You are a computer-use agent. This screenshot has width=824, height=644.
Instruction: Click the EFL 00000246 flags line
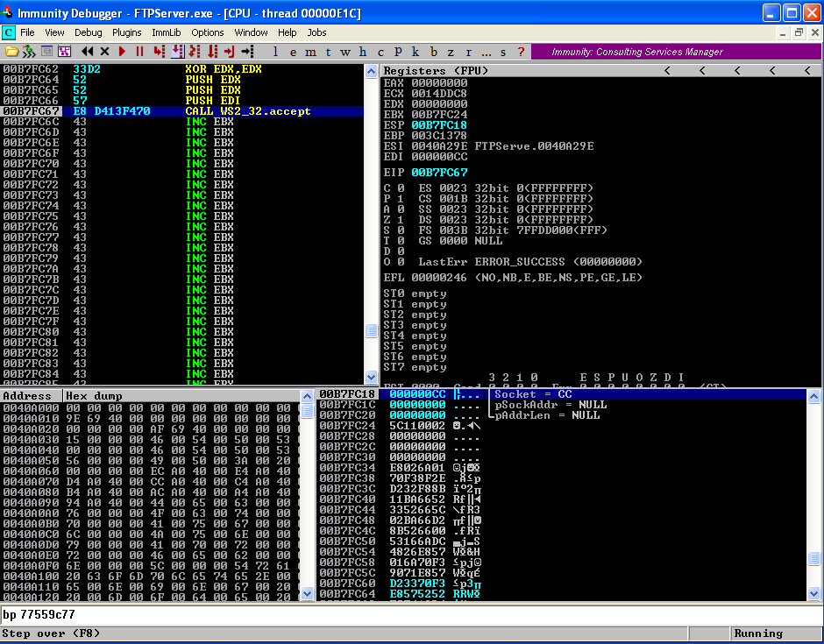click(513, 278)
